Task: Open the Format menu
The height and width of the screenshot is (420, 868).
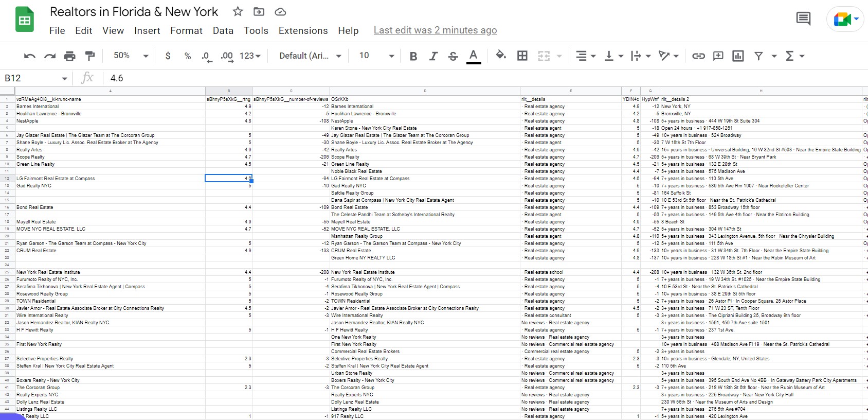Action: click(186, 30)
